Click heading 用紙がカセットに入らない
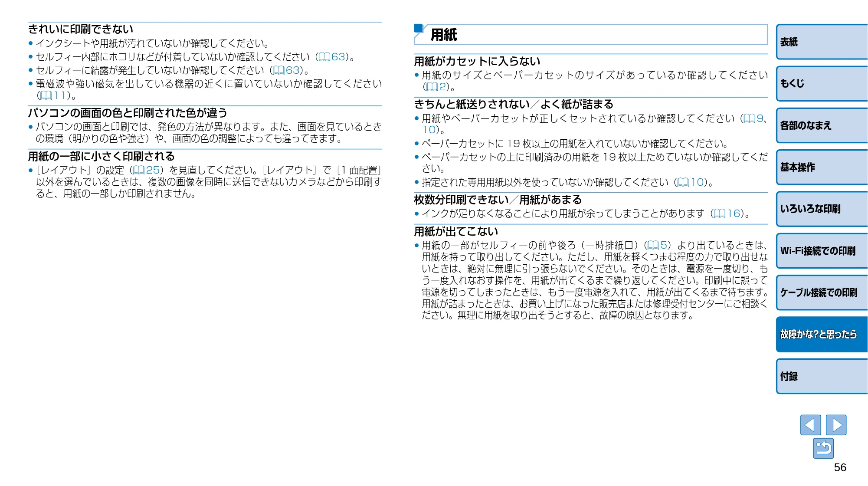This screenshot has width=868, height=486. (477, 61)
